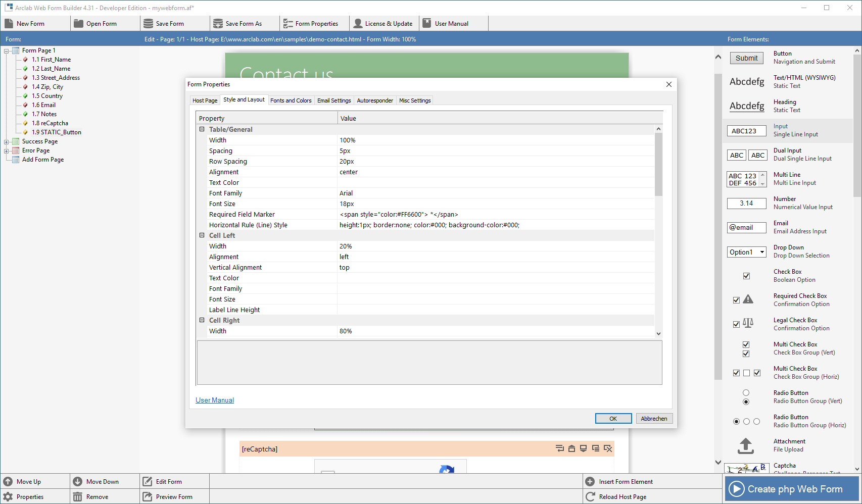
Task: Click the OK button in Form Properties
Action: pos(613,419)
